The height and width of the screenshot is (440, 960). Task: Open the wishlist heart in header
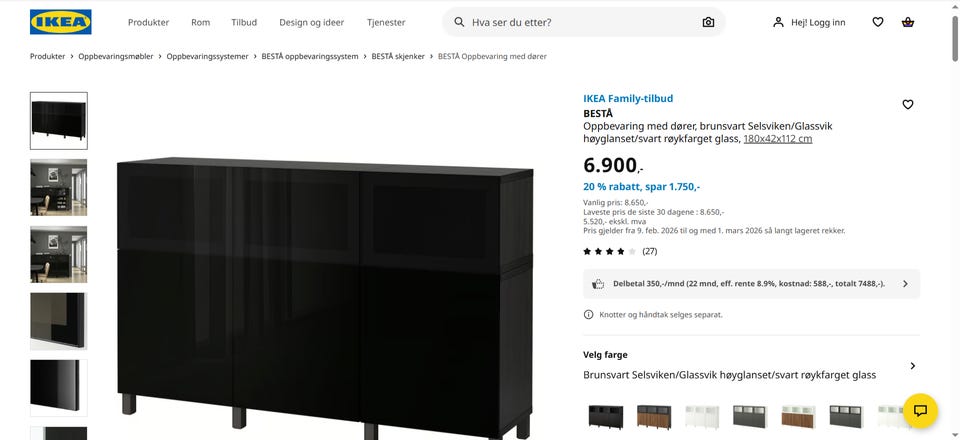tap(878, 22)
